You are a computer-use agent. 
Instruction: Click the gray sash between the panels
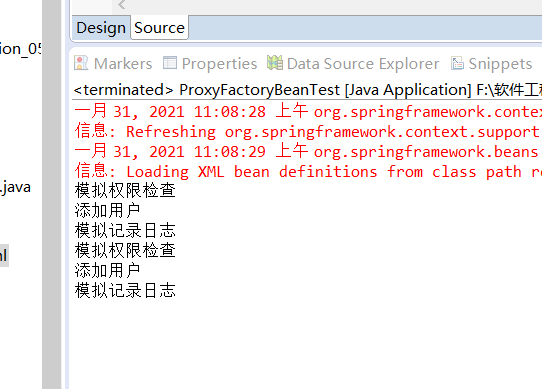52,194
